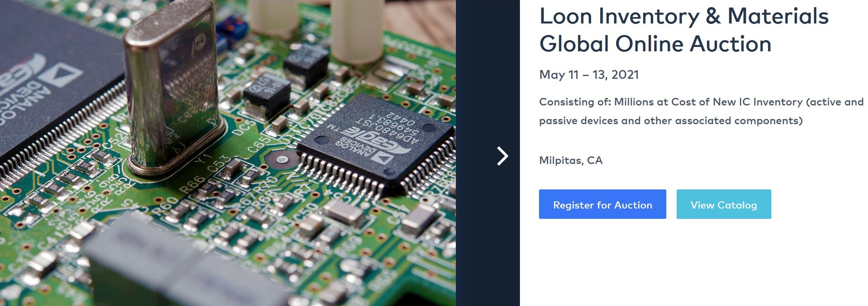Click the Loon Inventory & Materials auction title
Image resolution: width=868 pixels, height=306 pixels.
point(683,30)
